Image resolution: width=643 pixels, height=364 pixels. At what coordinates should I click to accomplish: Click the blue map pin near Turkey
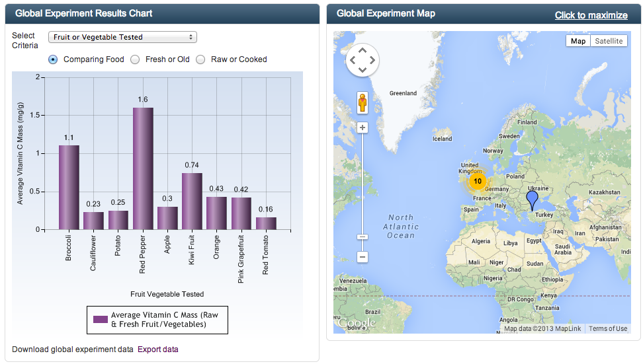[532, 199]
